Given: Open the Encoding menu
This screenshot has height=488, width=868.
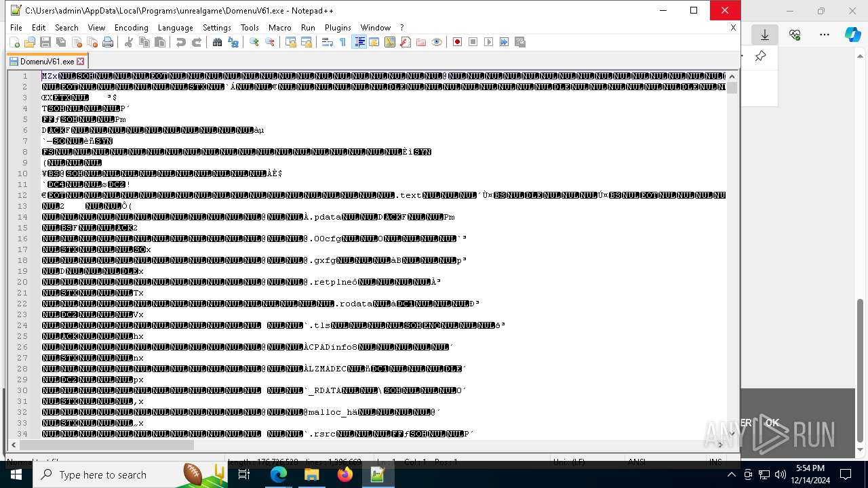Looking at the screenshot, I should pyautogui.click(x=132, y=28).
